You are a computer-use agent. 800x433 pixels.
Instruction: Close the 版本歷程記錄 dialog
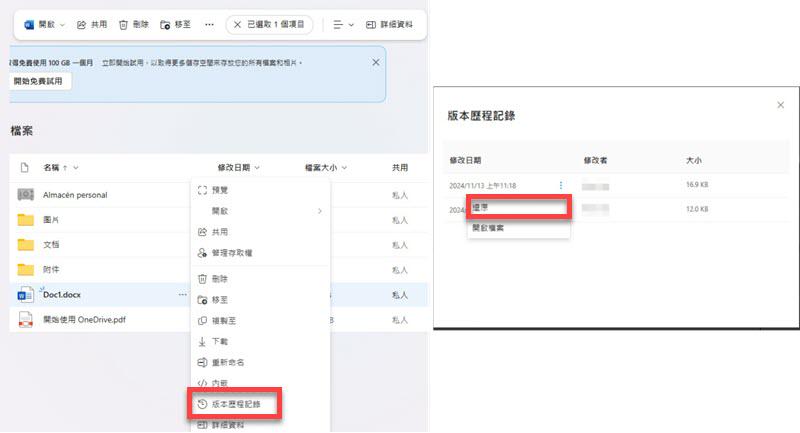point(780,105)
